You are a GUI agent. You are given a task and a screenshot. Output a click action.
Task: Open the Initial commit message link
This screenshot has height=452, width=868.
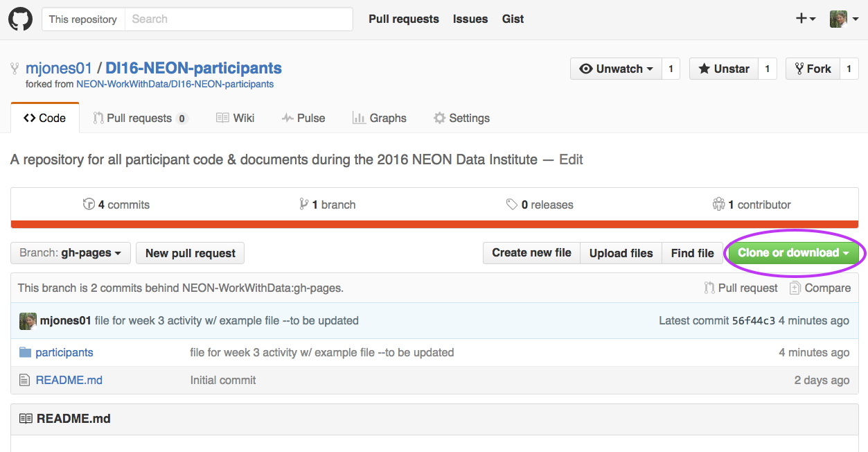pos(223,380)
